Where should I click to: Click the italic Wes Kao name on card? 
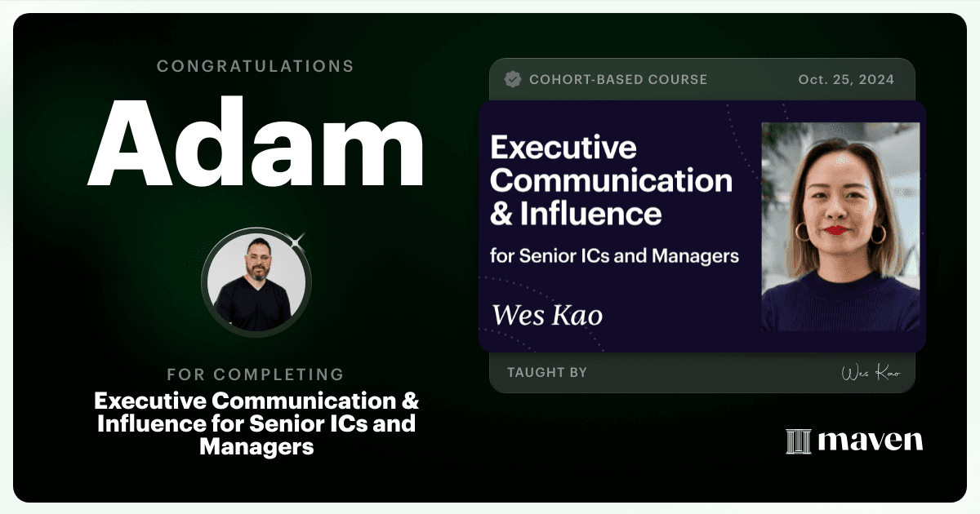click(547, 315)
